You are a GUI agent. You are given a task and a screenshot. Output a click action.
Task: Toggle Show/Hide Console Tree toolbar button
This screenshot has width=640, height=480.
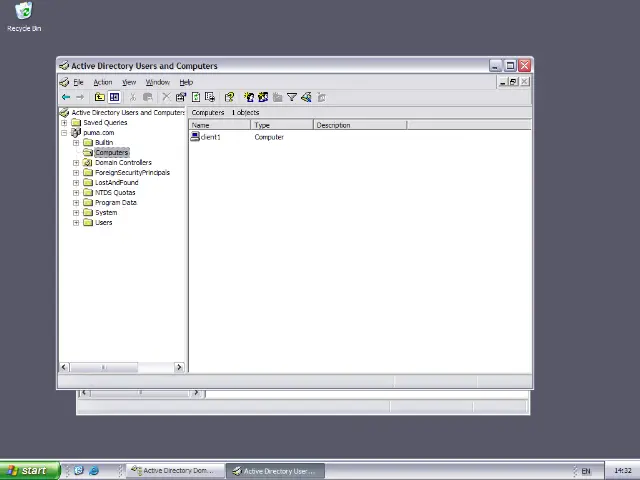114,97
